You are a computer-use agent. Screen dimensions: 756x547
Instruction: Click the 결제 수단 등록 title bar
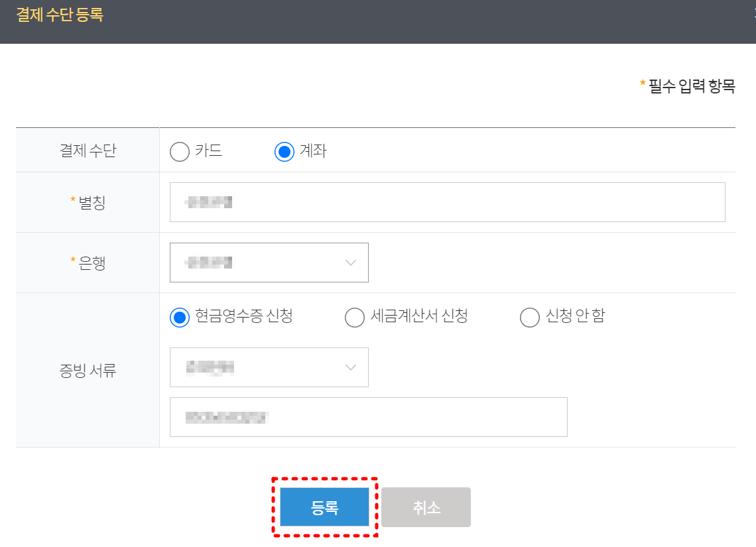[x=61, y=13]
